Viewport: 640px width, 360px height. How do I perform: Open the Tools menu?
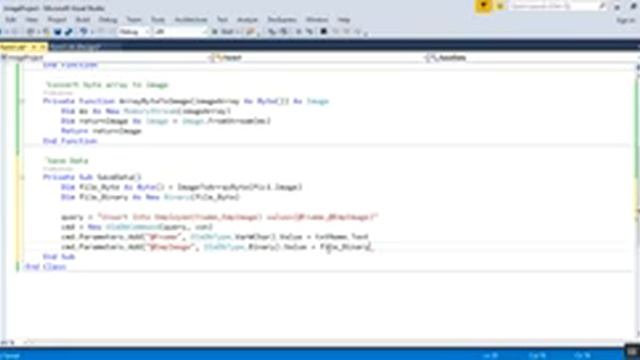coord(158,20)
